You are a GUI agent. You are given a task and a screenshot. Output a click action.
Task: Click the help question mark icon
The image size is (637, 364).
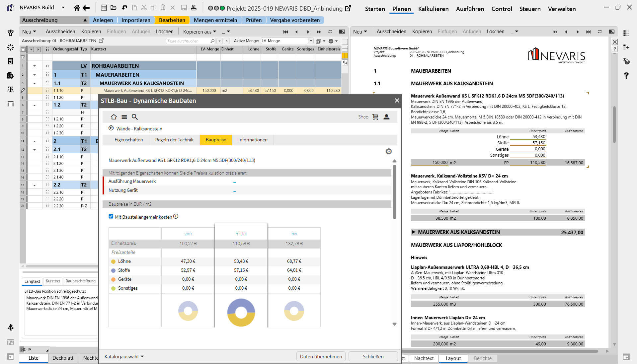(626, 75)
